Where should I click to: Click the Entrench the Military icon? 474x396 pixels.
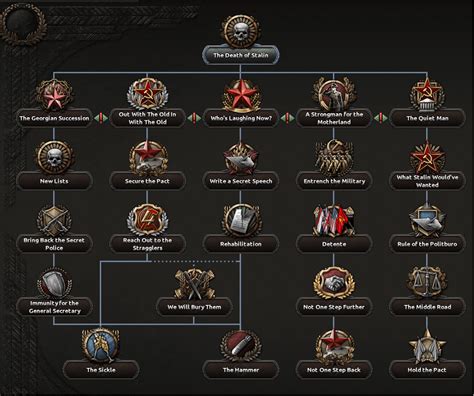pyautogui.click(x=334, y=157)
